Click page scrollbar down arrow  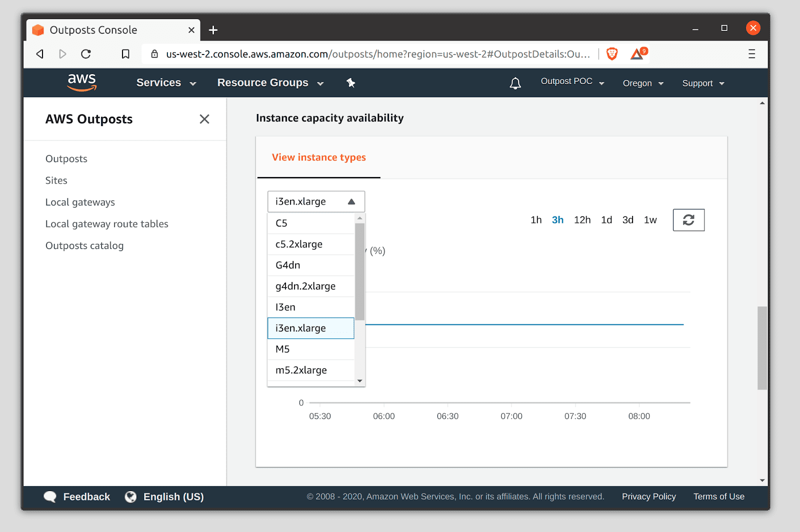pos(762,480)
